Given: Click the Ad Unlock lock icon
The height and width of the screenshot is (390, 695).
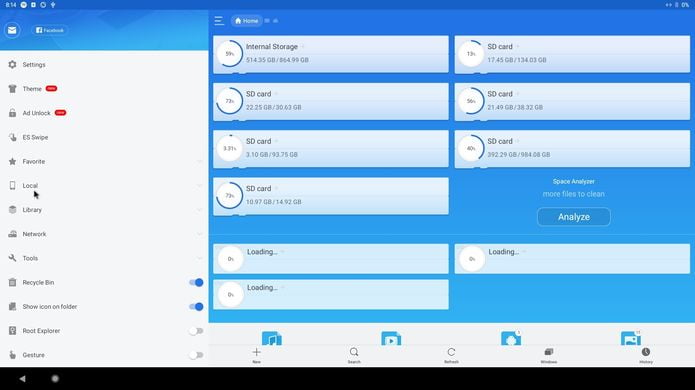Looking at the screenshot, I should click(12, 113).
